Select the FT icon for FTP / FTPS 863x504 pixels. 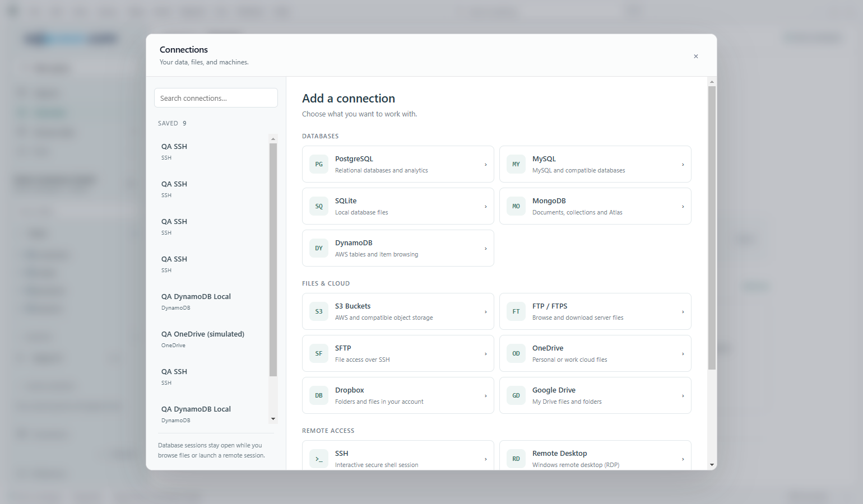click(x=516, y=311)
